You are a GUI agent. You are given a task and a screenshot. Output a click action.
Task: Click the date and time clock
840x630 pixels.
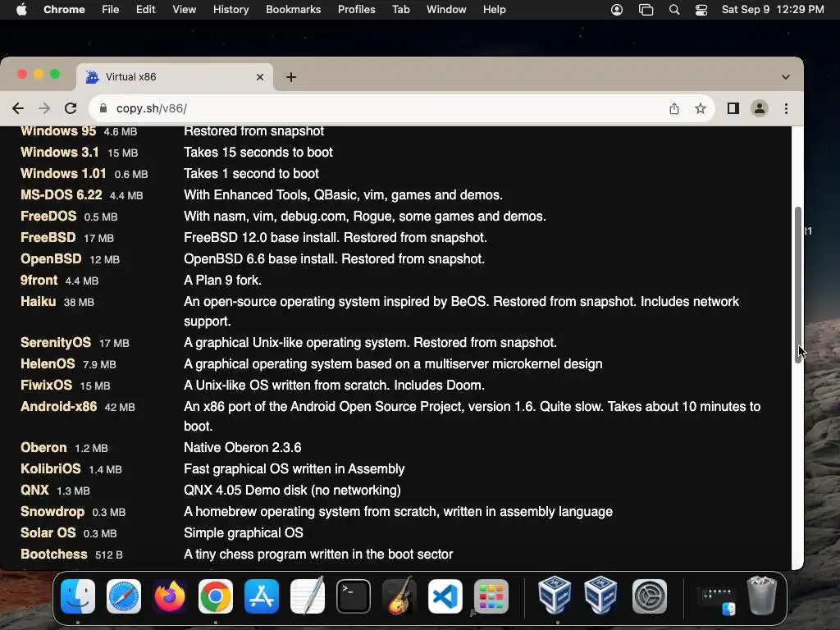coord(773,10)
